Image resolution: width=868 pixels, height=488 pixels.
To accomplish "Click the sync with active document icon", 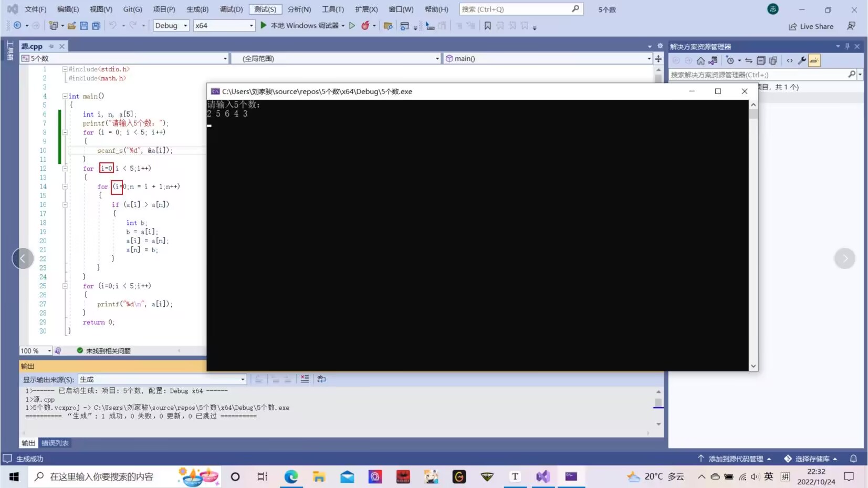I will click(749, 60).
